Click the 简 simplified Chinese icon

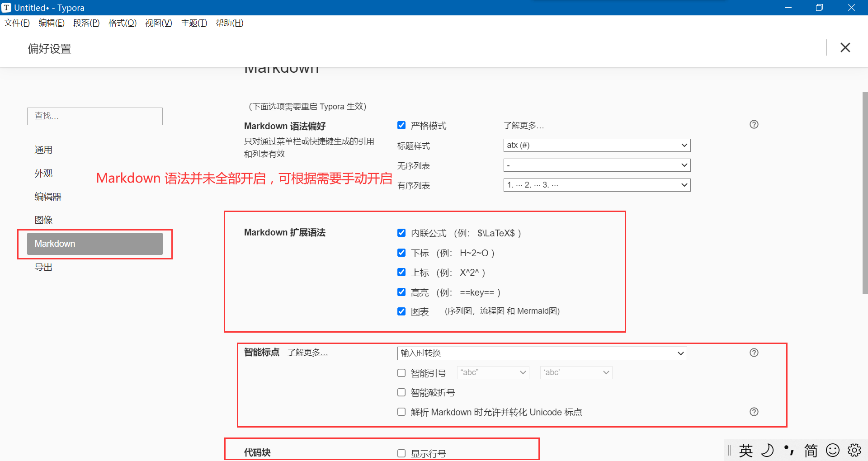click(811, 450)
